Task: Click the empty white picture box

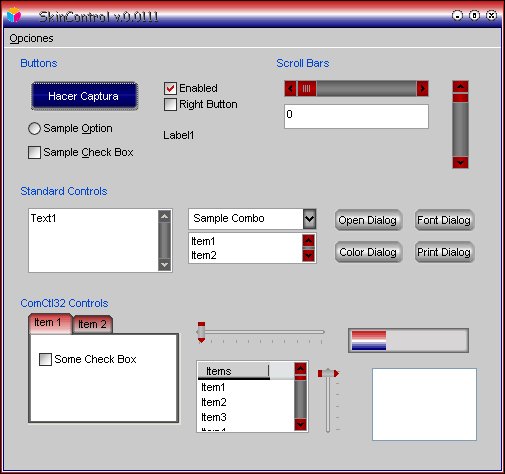Action: click(x=424, y=404)
